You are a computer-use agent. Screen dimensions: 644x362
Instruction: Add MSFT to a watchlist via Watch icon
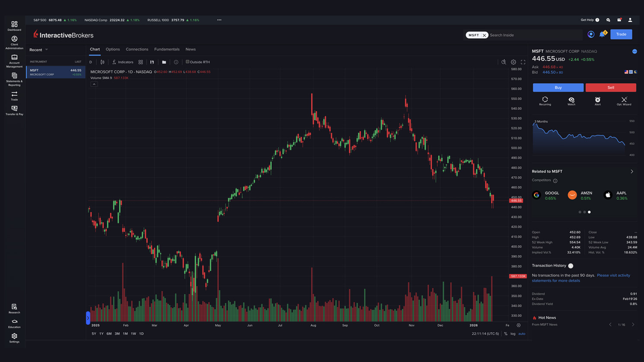coord(571,101)
